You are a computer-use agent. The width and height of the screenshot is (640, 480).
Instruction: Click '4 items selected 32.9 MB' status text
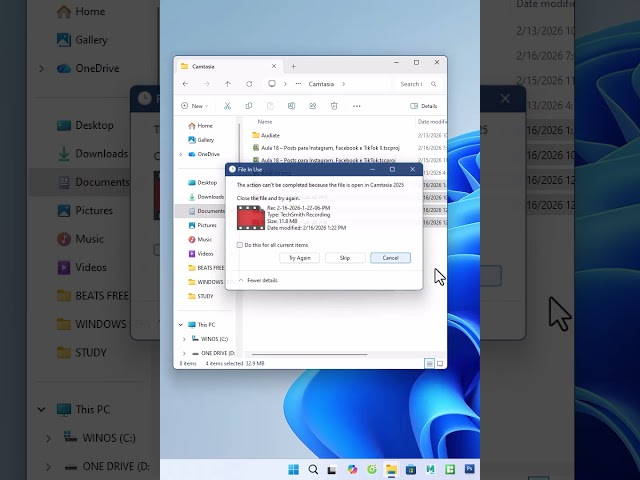coord(235,363)
